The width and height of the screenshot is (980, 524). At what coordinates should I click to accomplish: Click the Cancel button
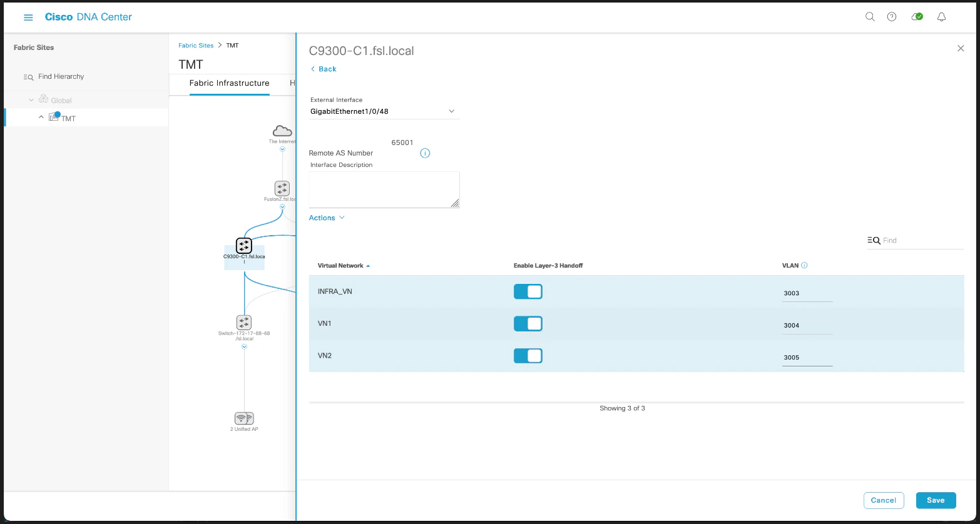point(884,500)
